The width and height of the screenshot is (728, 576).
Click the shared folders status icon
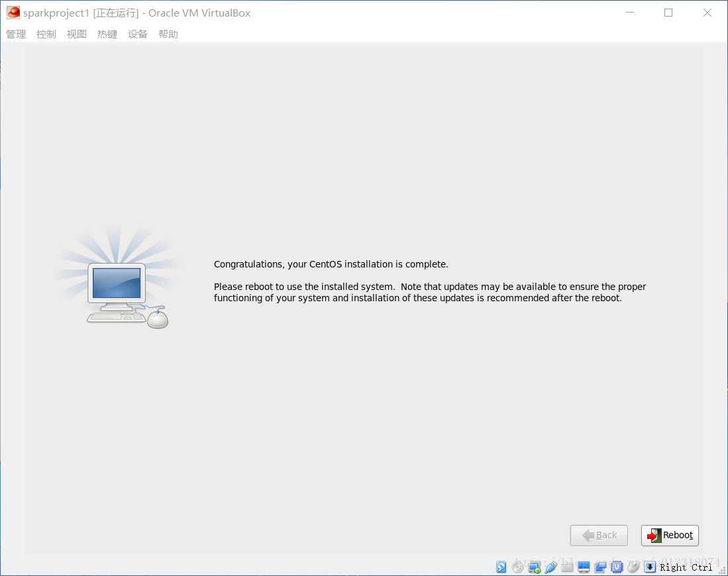point(567,567)
